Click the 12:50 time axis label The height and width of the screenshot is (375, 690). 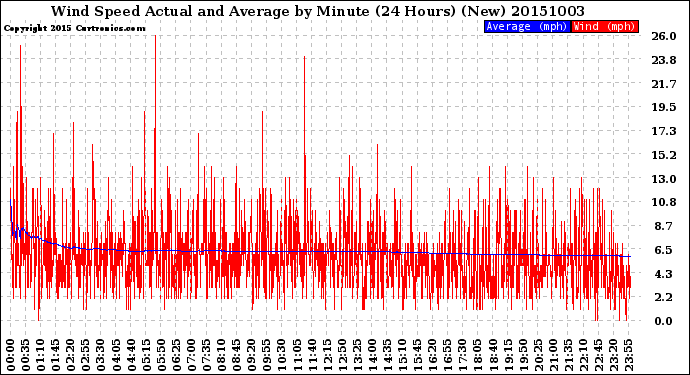(342, 355)
